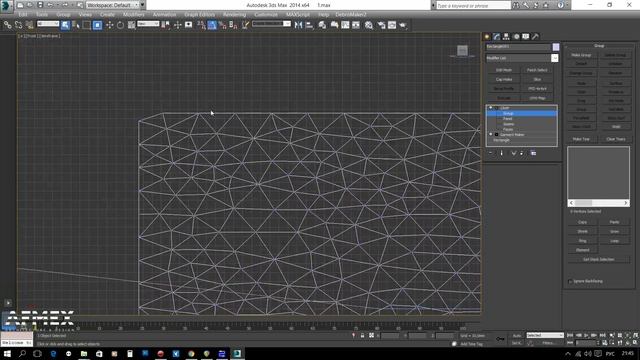
Task: Toggle Pin Stack below modifier stack
Action: point(491,153)
